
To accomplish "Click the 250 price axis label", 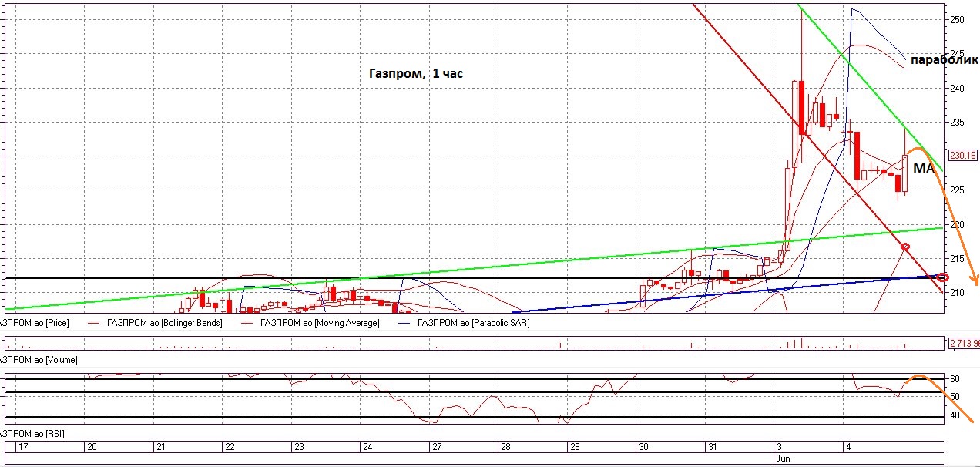I will [x=957, y=20].
